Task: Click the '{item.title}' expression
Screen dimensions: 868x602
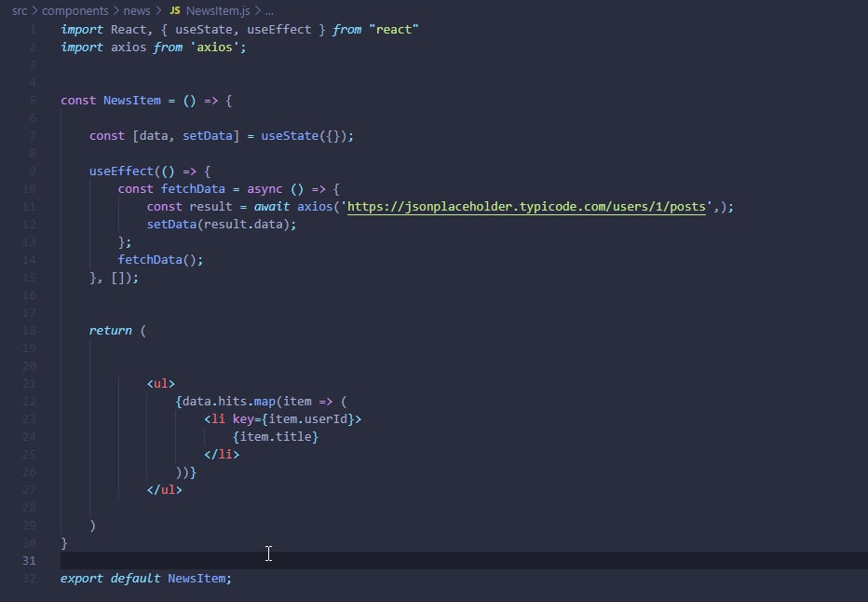Action: (x=276, y=437)
